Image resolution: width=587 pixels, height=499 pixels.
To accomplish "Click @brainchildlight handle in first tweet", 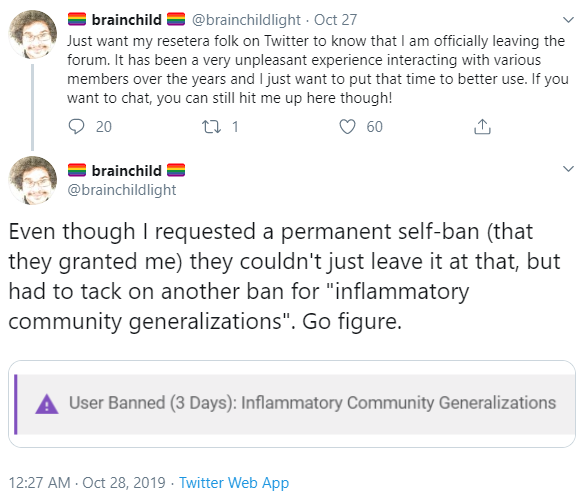I will point(246,20).
